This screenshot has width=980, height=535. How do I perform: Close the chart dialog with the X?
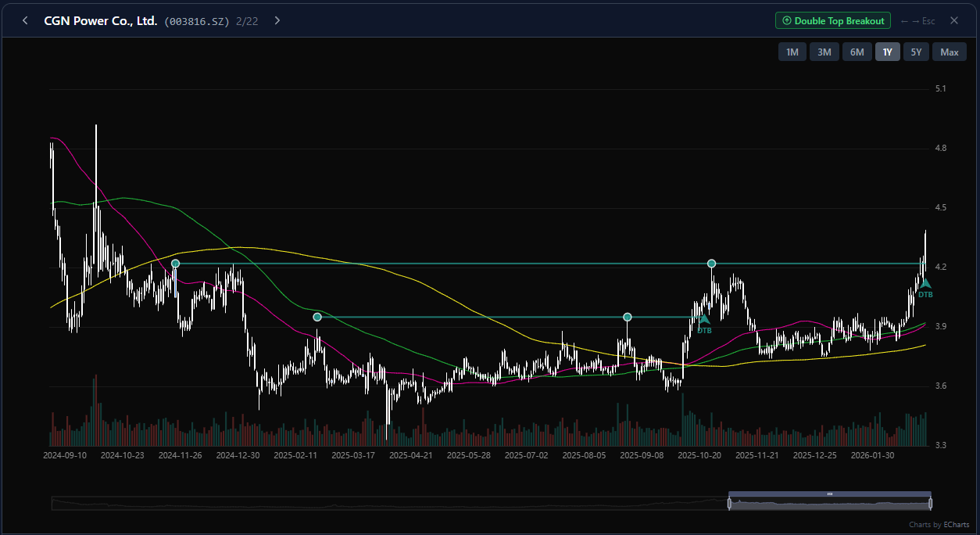click(x=954, y=21)
